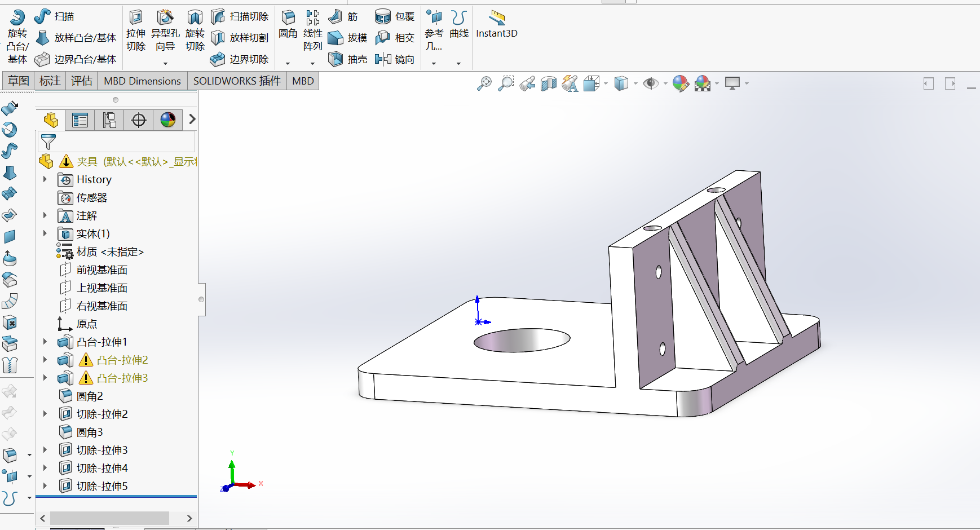Click the Sweep (扫描) boss tool

54,16
